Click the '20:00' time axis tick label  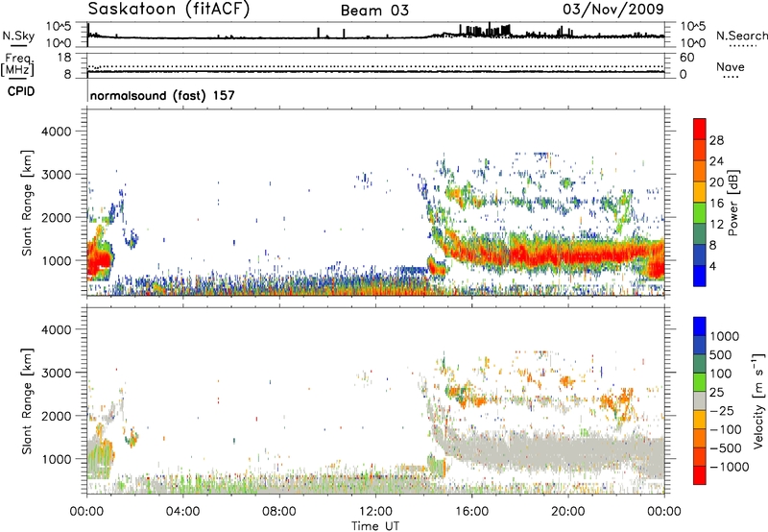pyautogui.click(x=567, y=512)
